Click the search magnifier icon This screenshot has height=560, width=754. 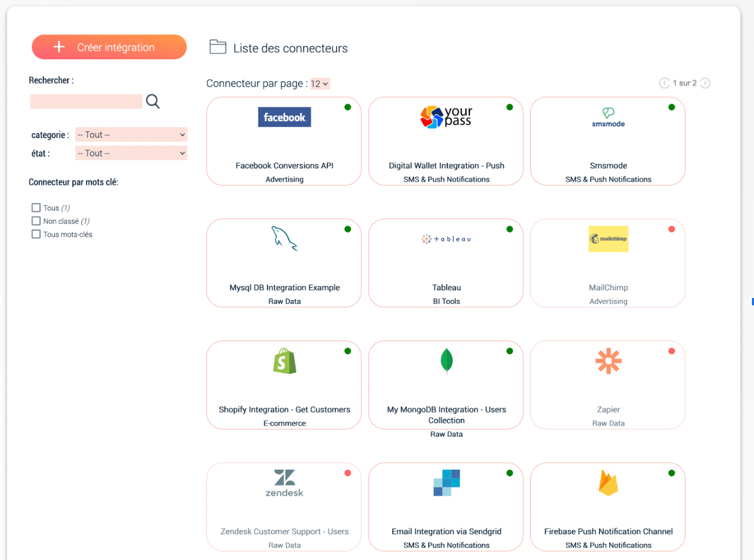(x=153, y=101)
